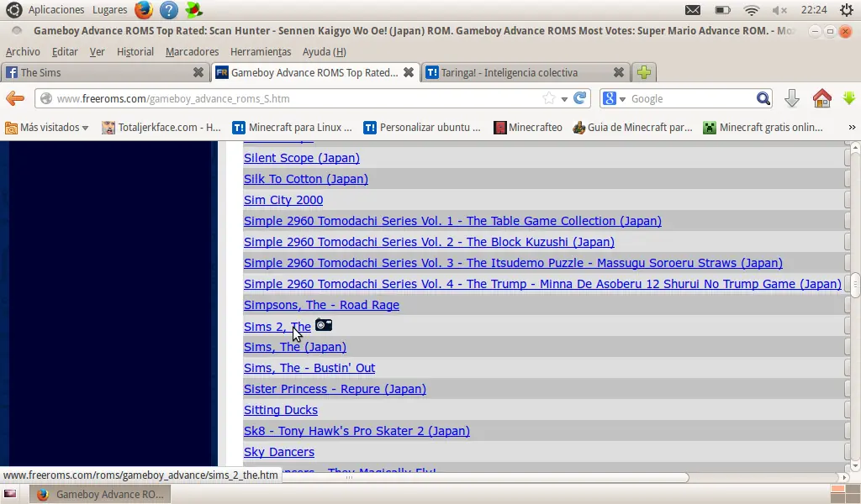This screenshot has height=504, width=861.
Task: Open Sister Princess - Repure link
Action: (335, 389)
